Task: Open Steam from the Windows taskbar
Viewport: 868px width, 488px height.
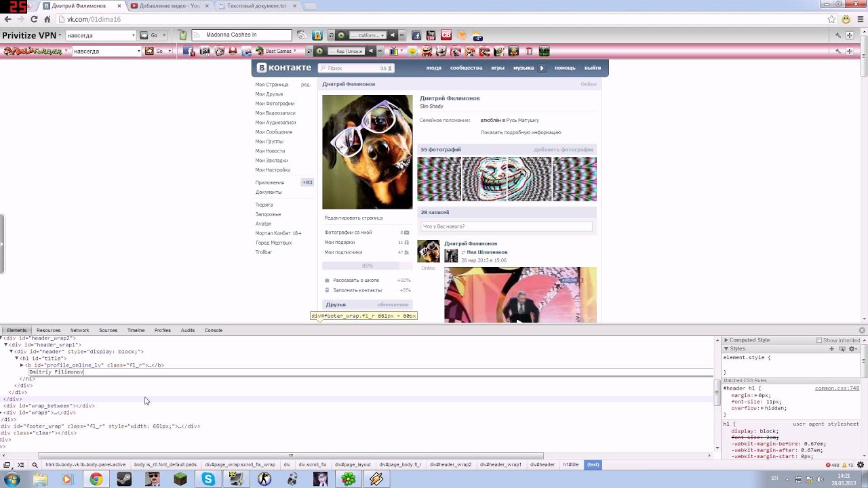Action: [124, 479]
